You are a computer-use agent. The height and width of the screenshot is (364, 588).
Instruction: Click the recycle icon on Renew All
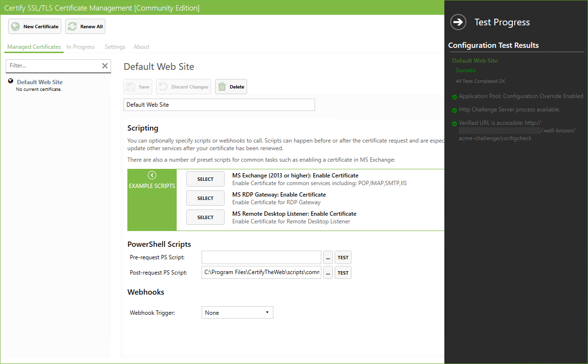point(72,26)
